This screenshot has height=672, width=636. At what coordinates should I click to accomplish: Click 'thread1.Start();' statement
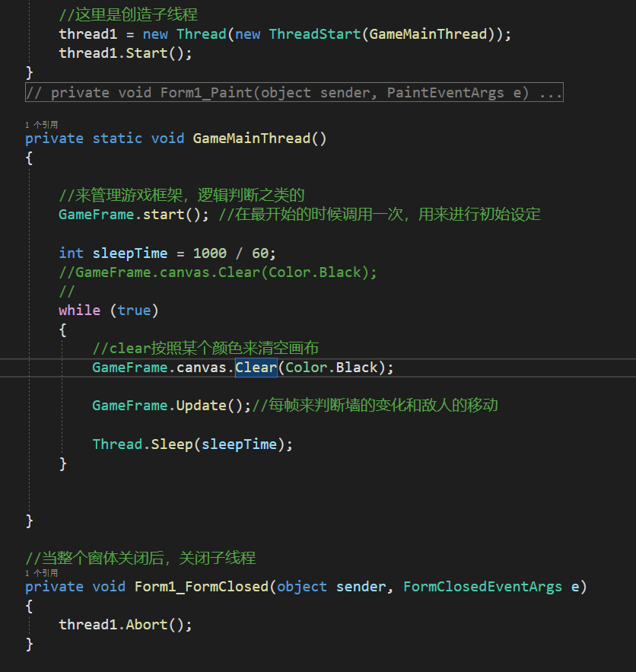tap(126, 53)
